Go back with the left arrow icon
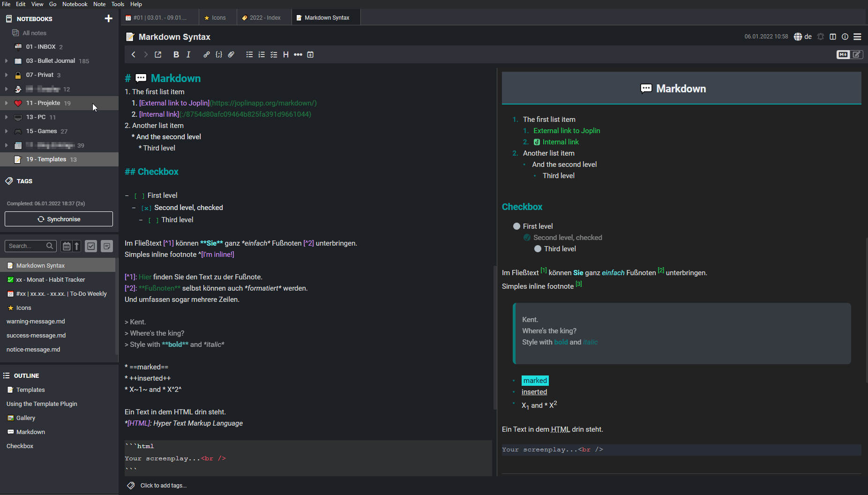Viewport: 868px width, 495px height. point(134,55)
